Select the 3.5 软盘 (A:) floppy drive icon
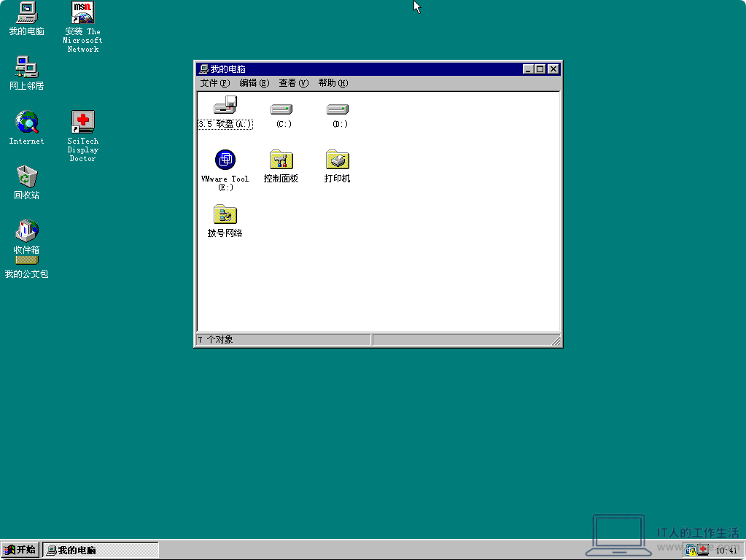The width and height of the screenshot is (746, 560). (225, 105)
